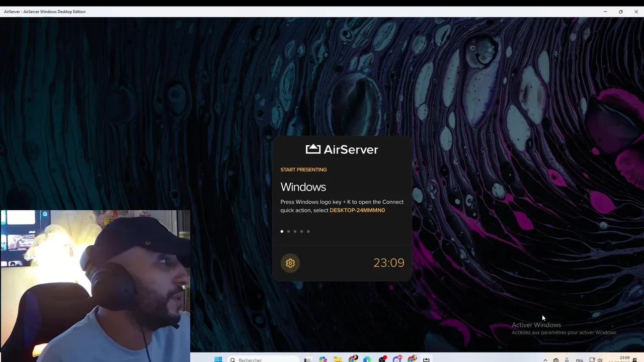Open AirServer settings gear icon
Image resolution: width=644 pixels, height=362 pixels.
point(290,263)
